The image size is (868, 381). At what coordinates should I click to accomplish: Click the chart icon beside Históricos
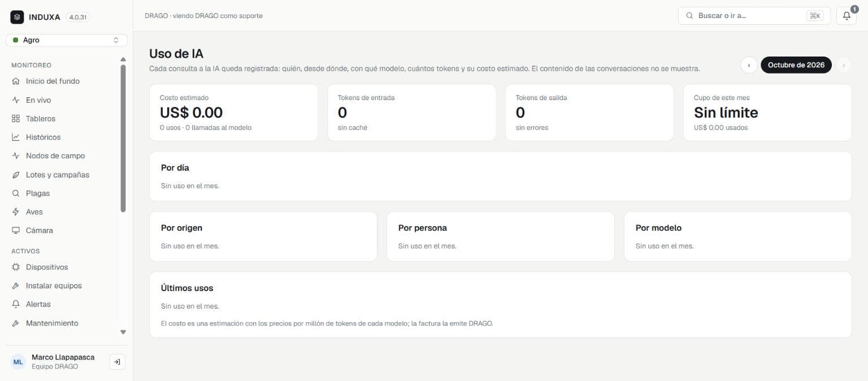(x=16, y=137)
